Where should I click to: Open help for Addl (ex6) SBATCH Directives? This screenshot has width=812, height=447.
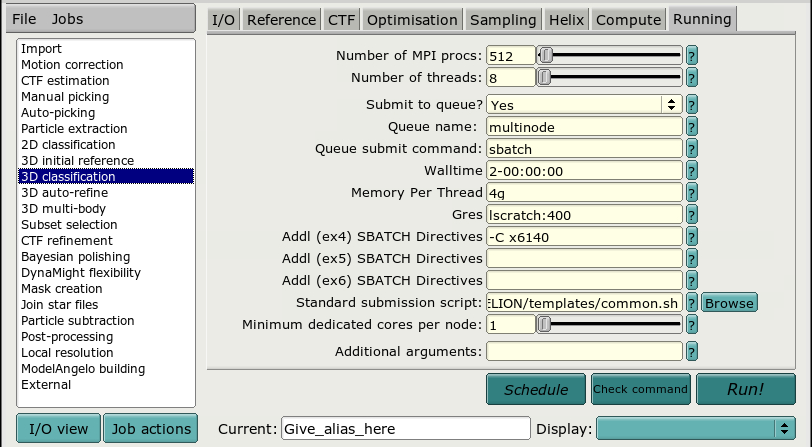pyautogui.click(x=691, y=281)
